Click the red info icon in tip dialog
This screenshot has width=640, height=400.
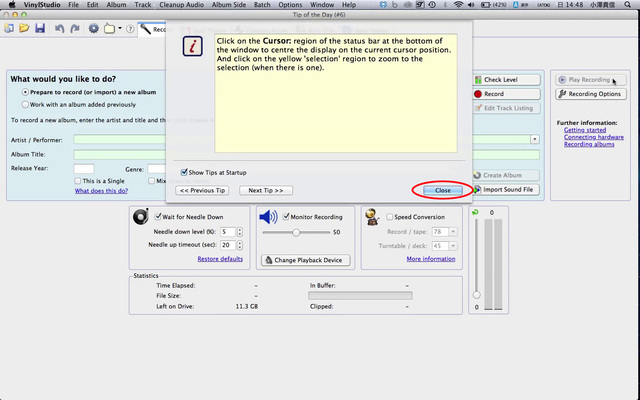[x=193, y=46]
